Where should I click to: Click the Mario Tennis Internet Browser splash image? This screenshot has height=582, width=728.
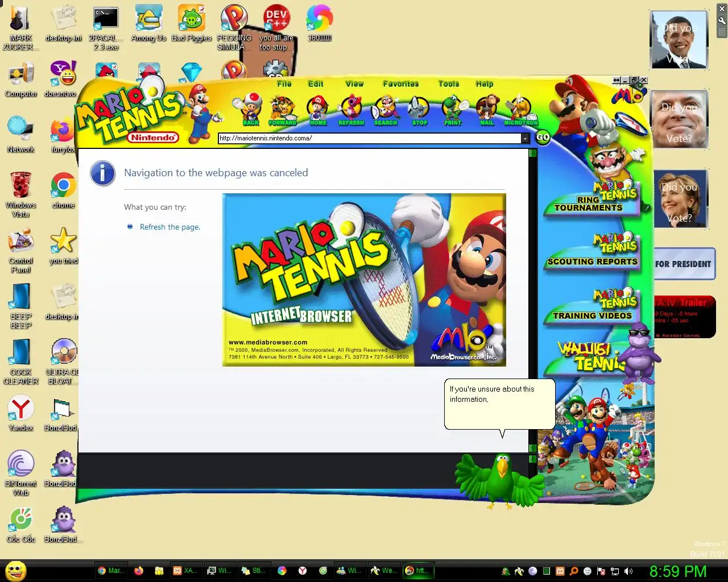pos(364,280)
